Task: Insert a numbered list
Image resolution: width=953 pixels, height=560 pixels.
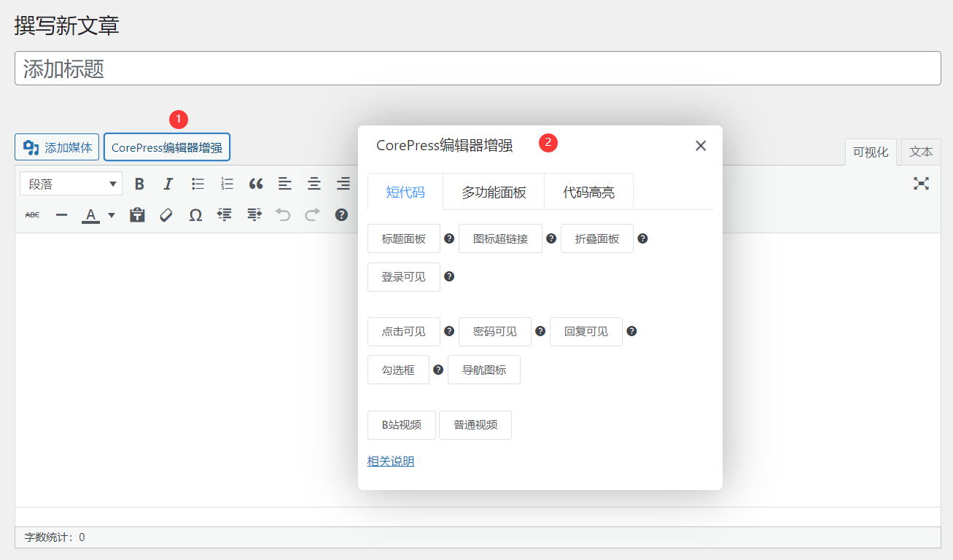Action: [227, 184]
